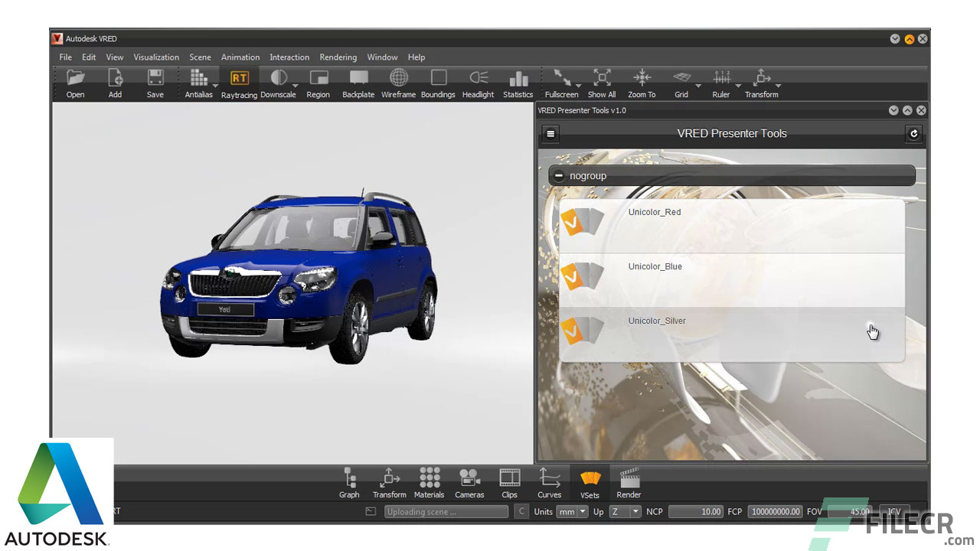Open the Materials module
Screen dimensions: 980x551
[x=430, y=483]
